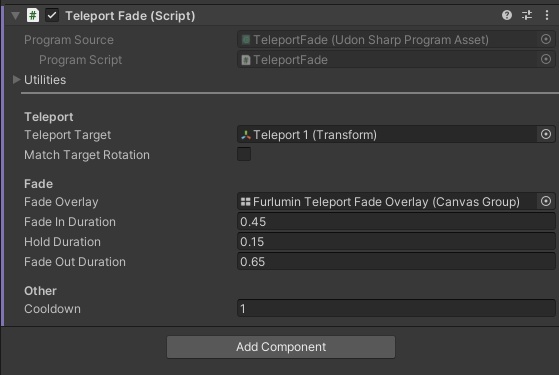Click the script file icon in Program Script field
This screenshot has width=559, height=375.
click(246, 60)
